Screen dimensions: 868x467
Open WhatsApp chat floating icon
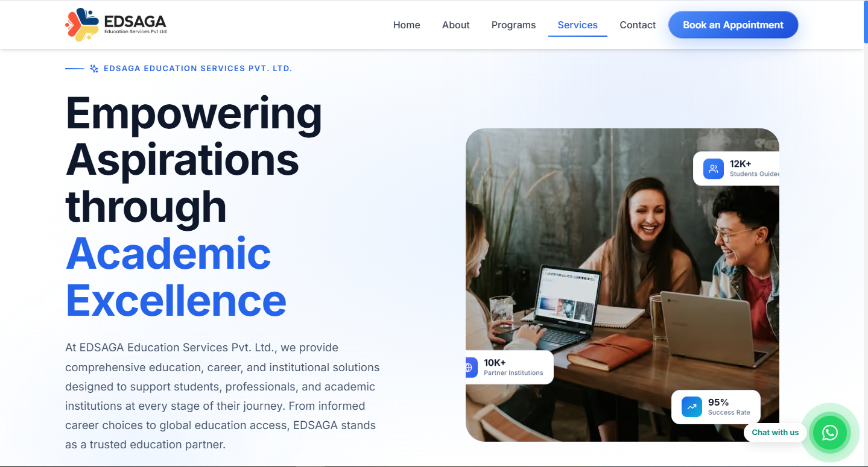(x=830, y=432)
